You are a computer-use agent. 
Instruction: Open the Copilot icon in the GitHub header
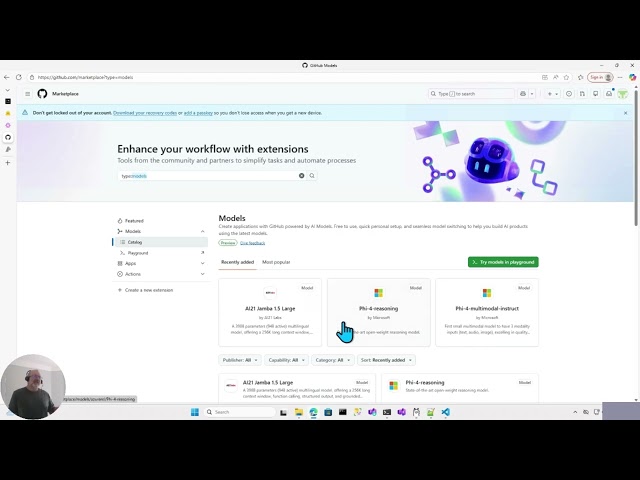(x=523, y=94)
